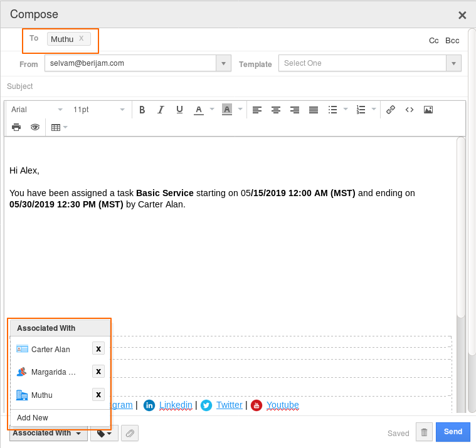Click the insert link icon
Screen dimensions: 476x448
(x=391, y=110)
